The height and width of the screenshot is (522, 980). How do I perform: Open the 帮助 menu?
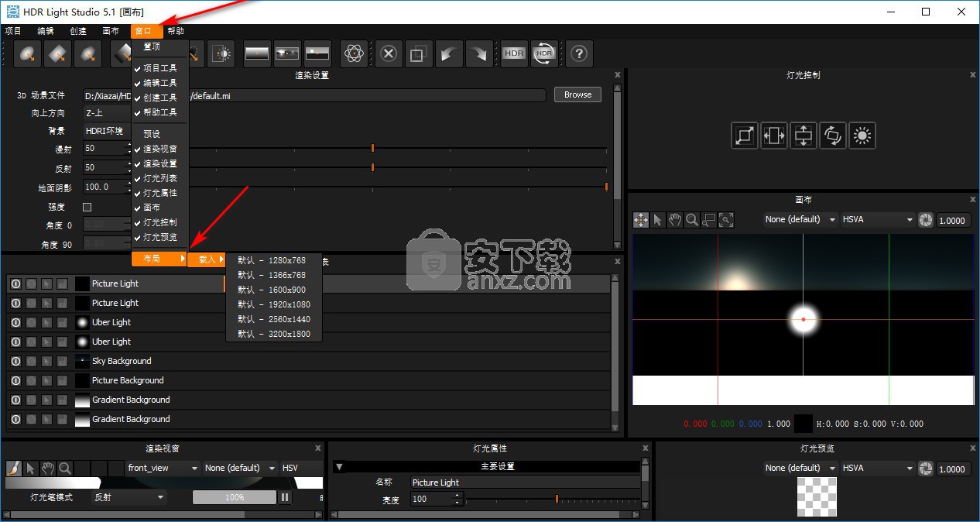176,32
